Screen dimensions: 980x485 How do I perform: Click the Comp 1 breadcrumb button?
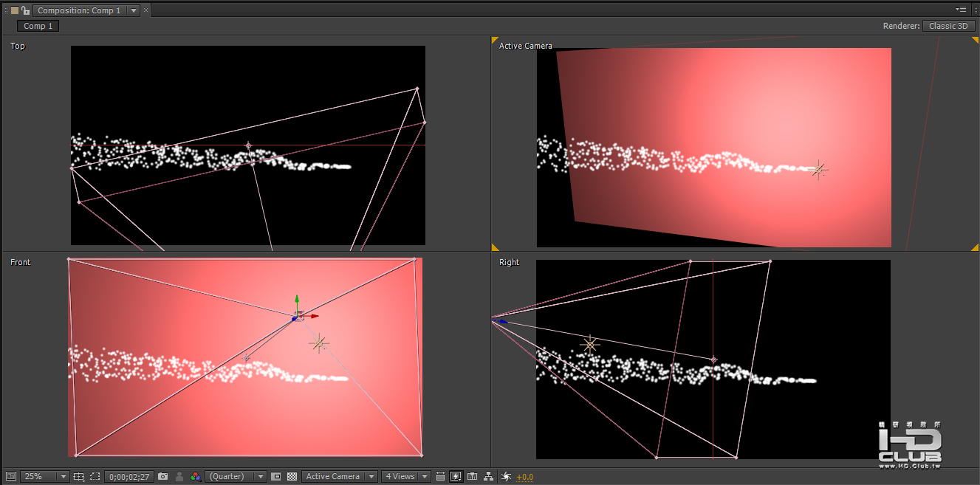pyautogui.click(x=38, y=26)
